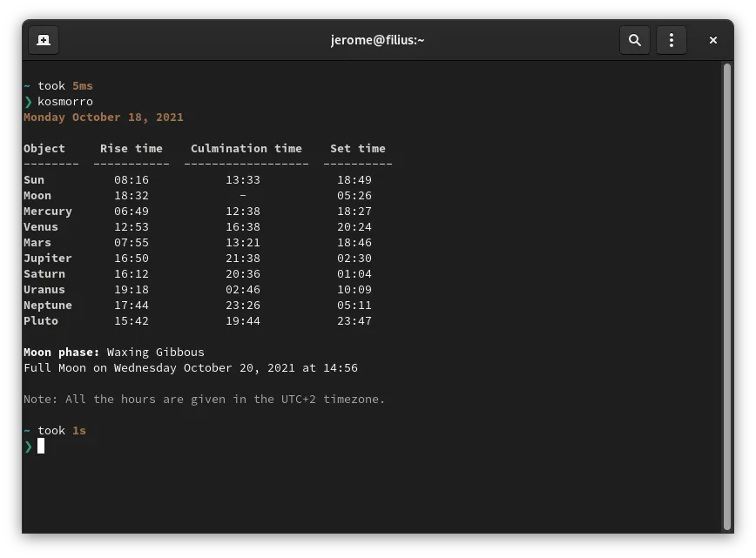Screen dimensions: 756x558
Task: Open the three-dot application menu
Action: point(672,40)
